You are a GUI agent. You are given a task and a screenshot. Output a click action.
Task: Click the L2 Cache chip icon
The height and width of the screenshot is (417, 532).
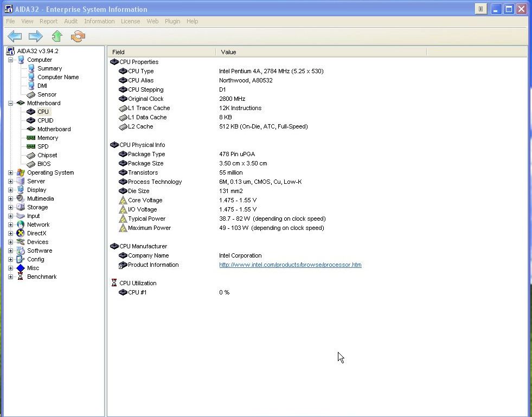click(x=123, y=126)
